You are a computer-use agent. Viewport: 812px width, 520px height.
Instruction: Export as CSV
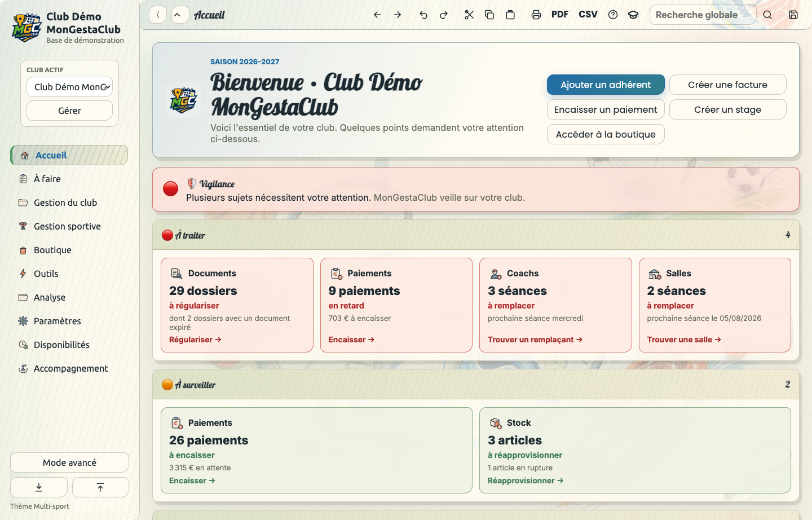pos(588,15)
